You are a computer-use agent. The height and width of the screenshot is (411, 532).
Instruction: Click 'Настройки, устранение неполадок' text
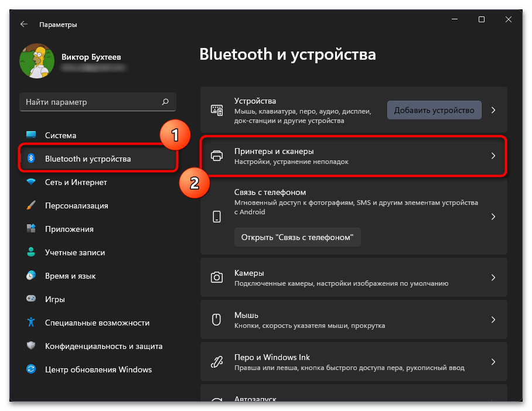291,162
